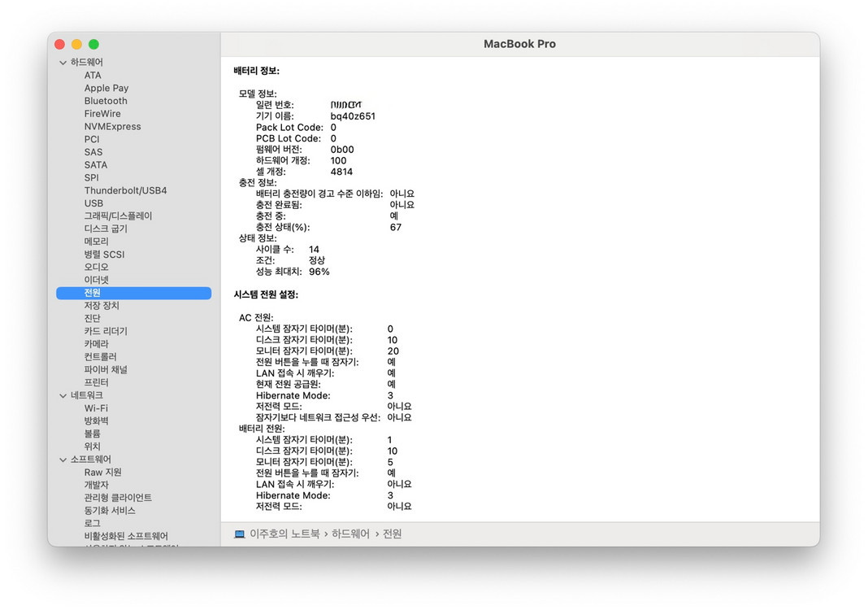Show 메모리 information
The height and width of the screenshot is (610, 868).
coord(97,241)
